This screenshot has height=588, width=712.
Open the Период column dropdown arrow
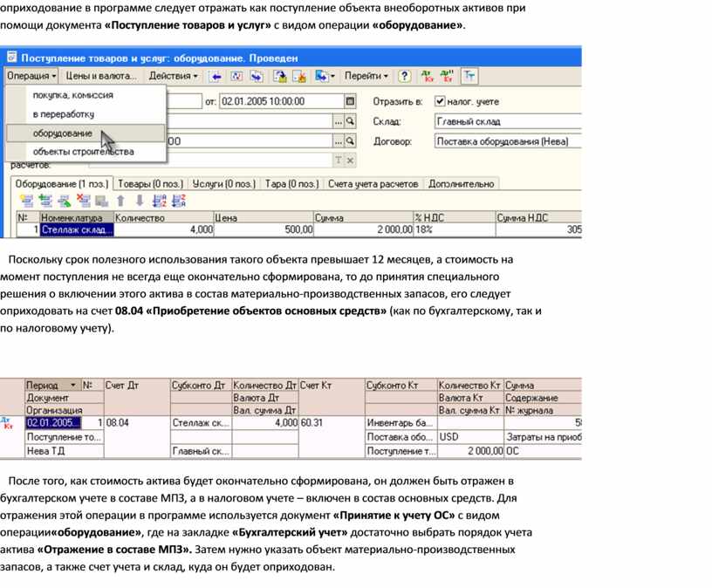pos(73,385)
